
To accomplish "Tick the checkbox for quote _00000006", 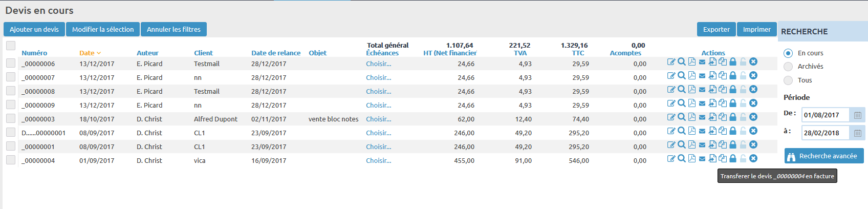I will pyautogui.click(x=11, y=63).
